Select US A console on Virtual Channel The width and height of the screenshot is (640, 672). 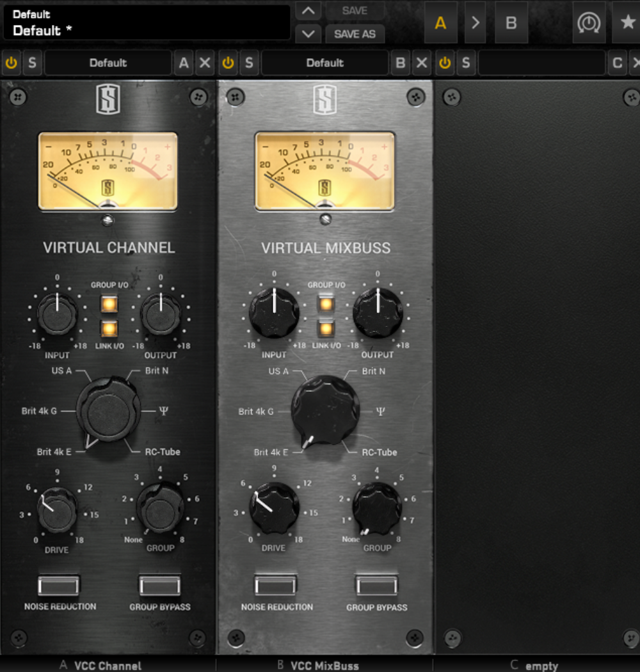click(61, 371)
